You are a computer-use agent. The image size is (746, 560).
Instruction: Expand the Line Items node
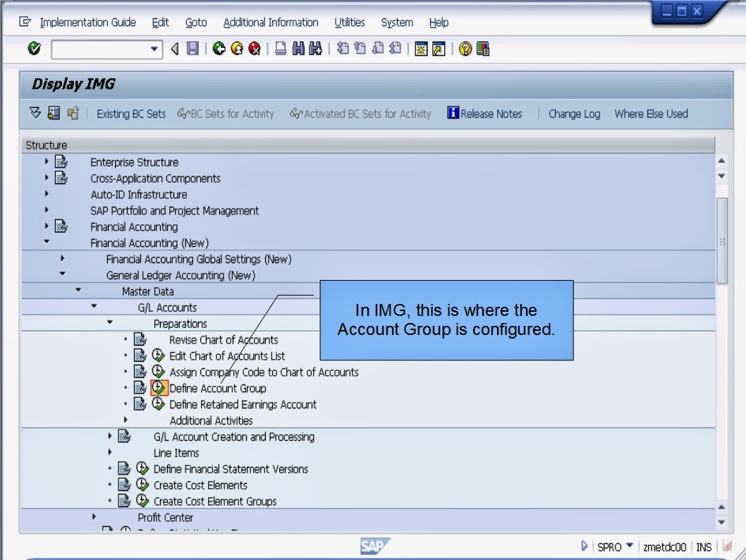(110, 452)
